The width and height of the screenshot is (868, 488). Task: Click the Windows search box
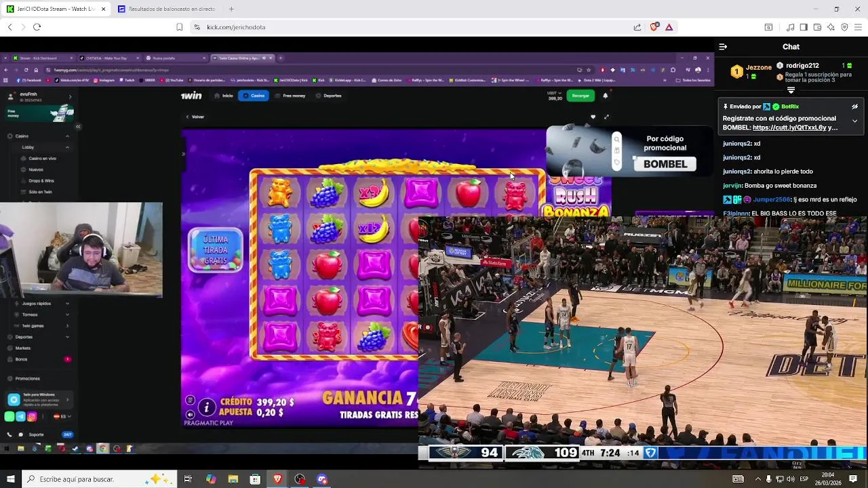pyautogui.click(x=99, y=479)
